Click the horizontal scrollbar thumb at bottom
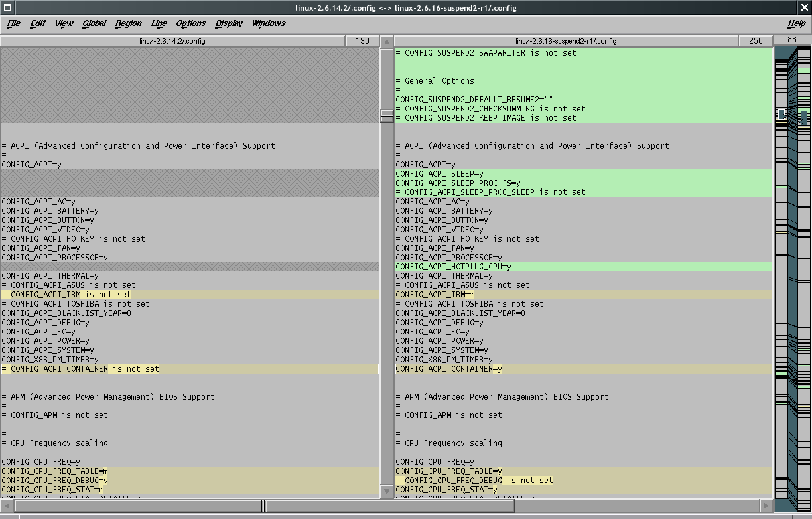Viewport: 812px width, 519px height. [265, 506]
